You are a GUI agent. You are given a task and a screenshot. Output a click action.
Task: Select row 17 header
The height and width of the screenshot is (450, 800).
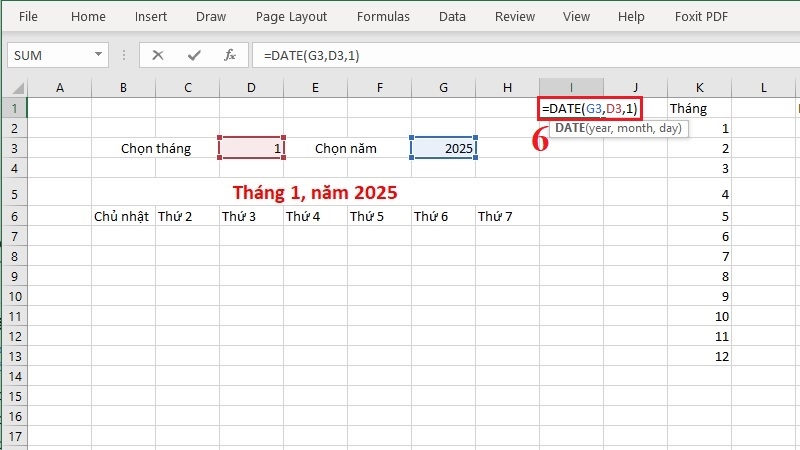[x=15, y=436]
